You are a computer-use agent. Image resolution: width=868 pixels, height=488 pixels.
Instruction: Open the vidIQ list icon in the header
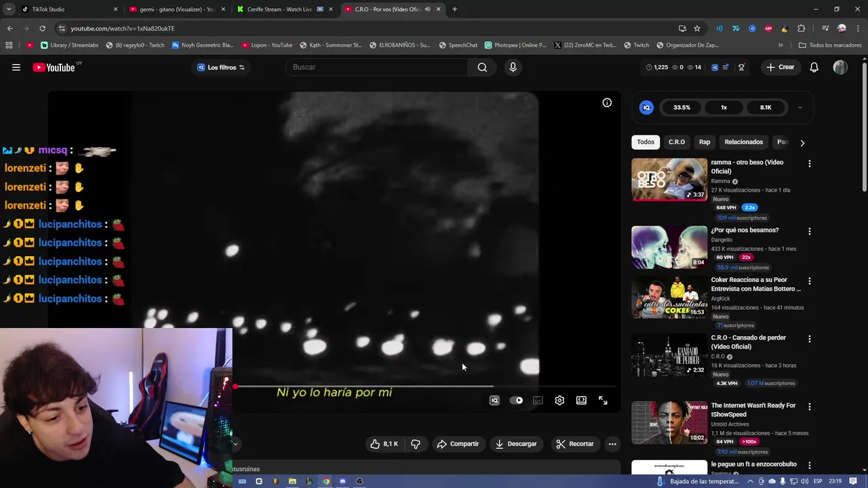[x=726, y=67]
